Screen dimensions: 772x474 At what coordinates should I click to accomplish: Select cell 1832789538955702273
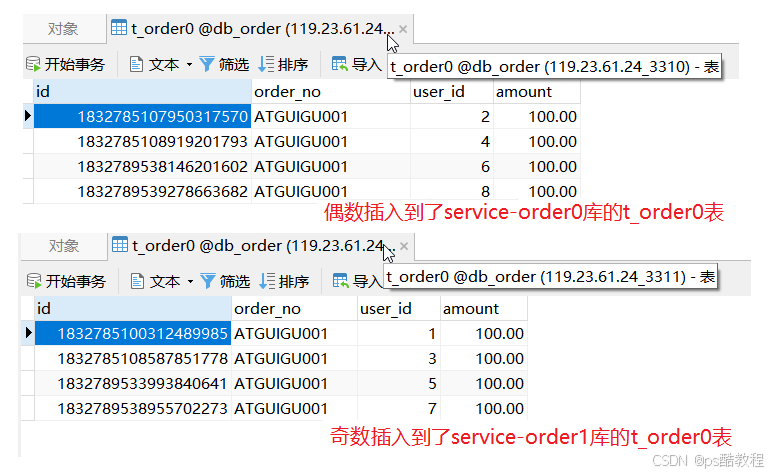[x=133, y=409]
